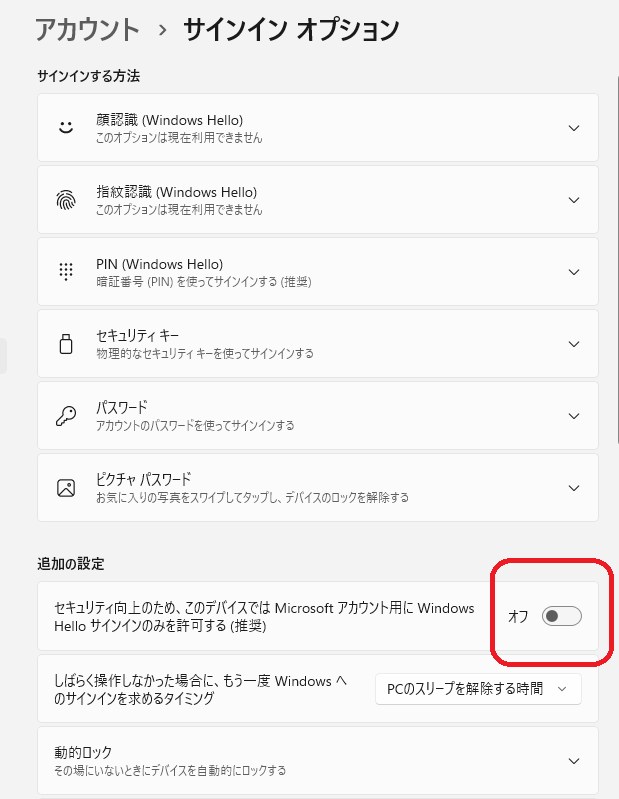Open the パスワード sign-in row
This screenshot has height=799, width=619.
317,416
